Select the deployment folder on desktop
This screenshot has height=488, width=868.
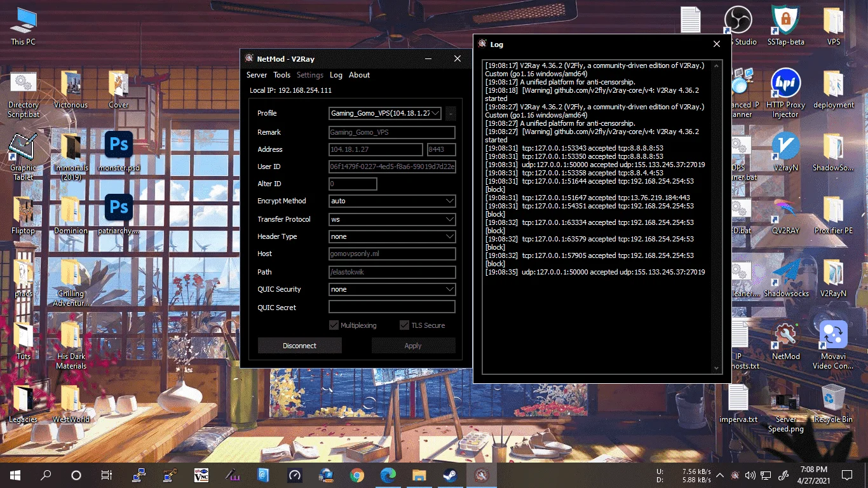pos(834,90)
